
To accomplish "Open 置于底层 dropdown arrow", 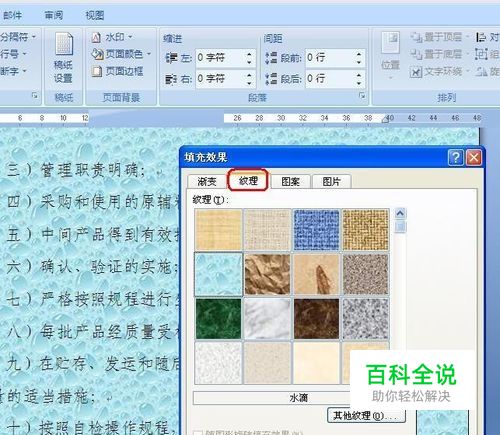I will [x=467, y=54].
